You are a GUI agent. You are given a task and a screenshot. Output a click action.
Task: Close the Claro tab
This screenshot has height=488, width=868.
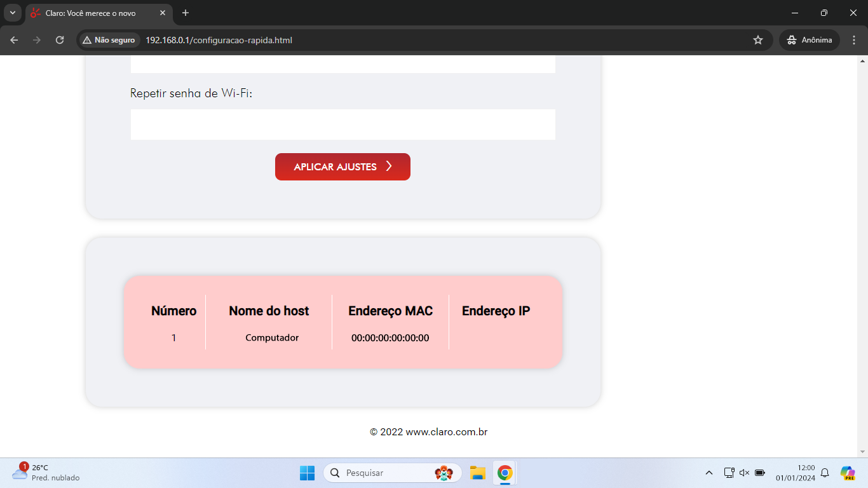[x=163, y=13]
